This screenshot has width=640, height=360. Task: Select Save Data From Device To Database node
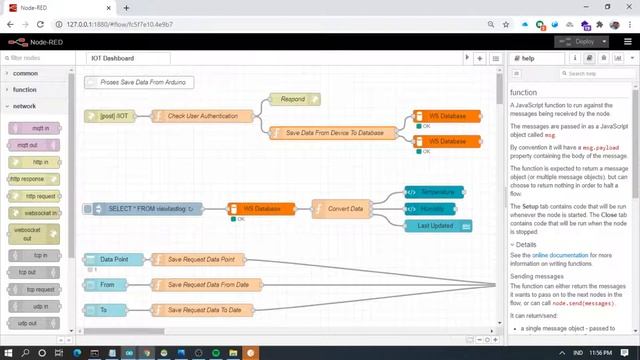pyautogui.click(x=334, y=133)
